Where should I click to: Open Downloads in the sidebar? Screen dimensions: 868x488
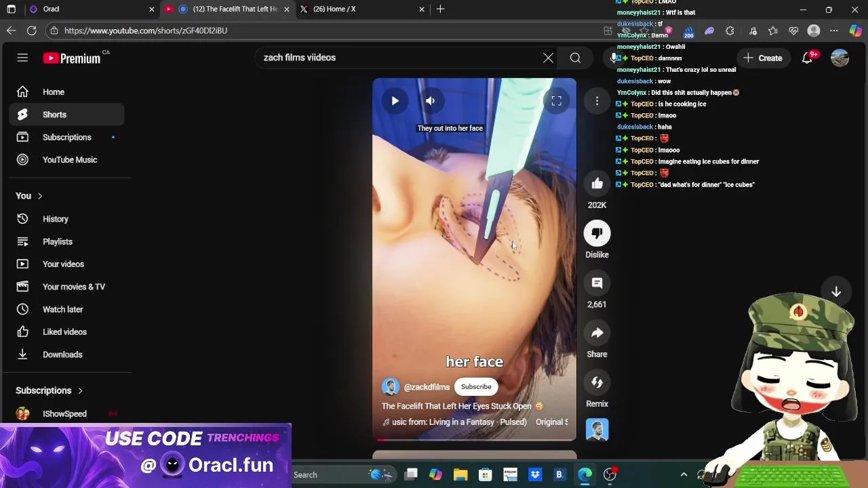tap(66, 354)
